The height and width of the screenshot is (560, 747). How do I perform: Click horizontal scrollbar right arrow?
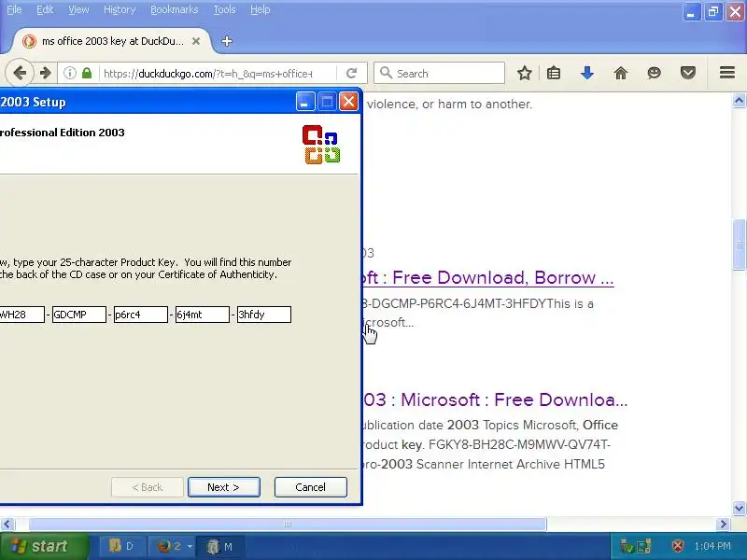[x=723, y=525]
